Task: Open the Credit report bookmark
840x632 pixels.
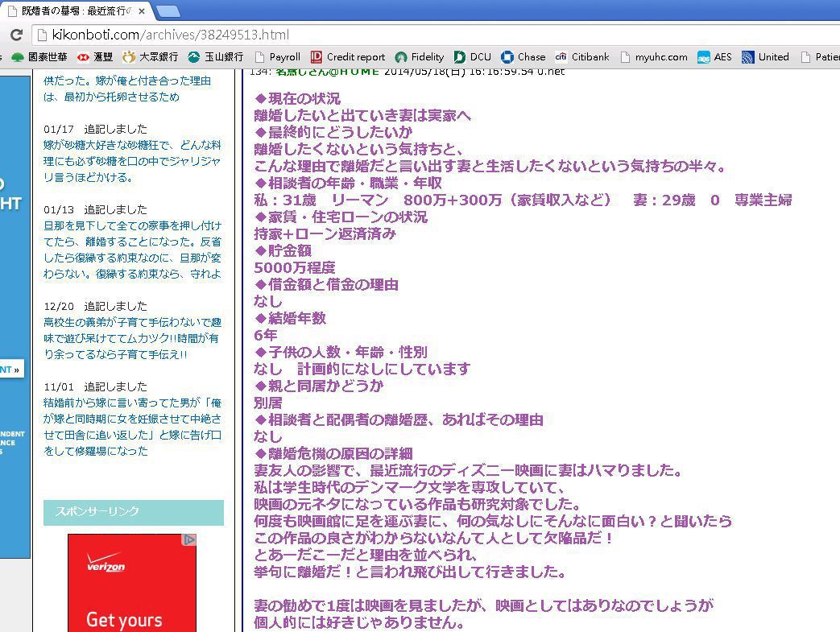Action: [x=348, y=57]
